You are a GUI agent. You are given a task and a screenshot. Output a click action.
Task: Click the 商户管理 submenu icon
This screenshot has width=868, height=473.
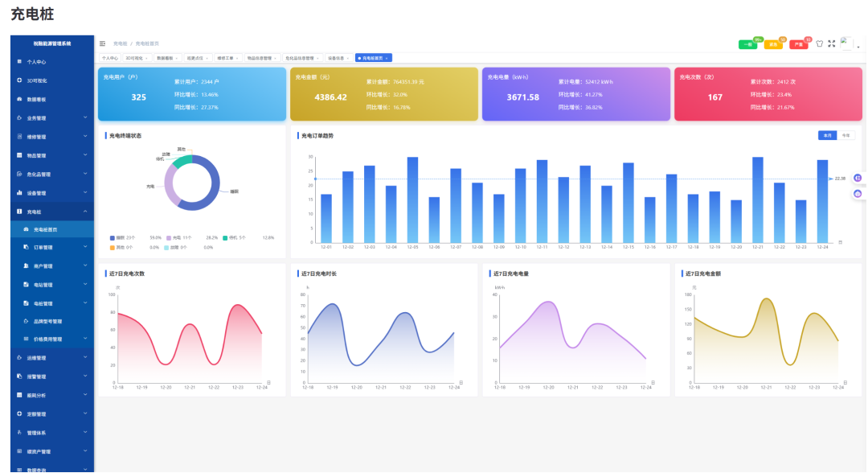(x=26, y=265)
